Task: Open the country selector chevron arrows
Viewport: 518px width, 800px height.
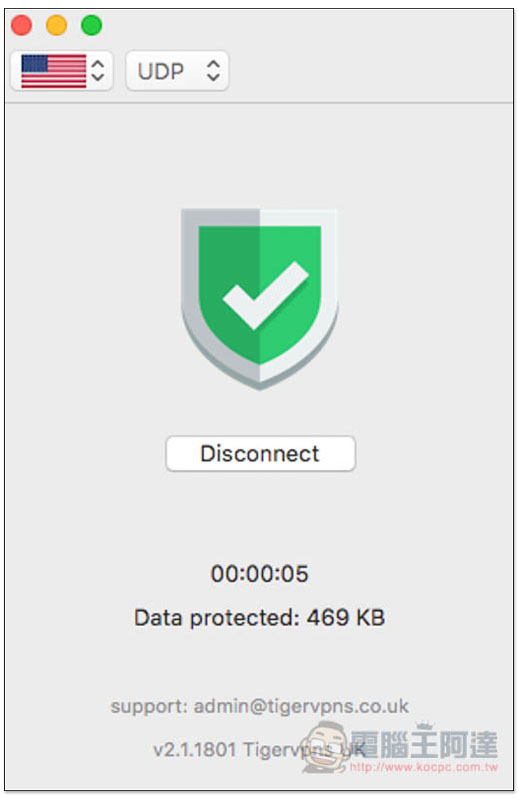Action: (x=98, y=71)
